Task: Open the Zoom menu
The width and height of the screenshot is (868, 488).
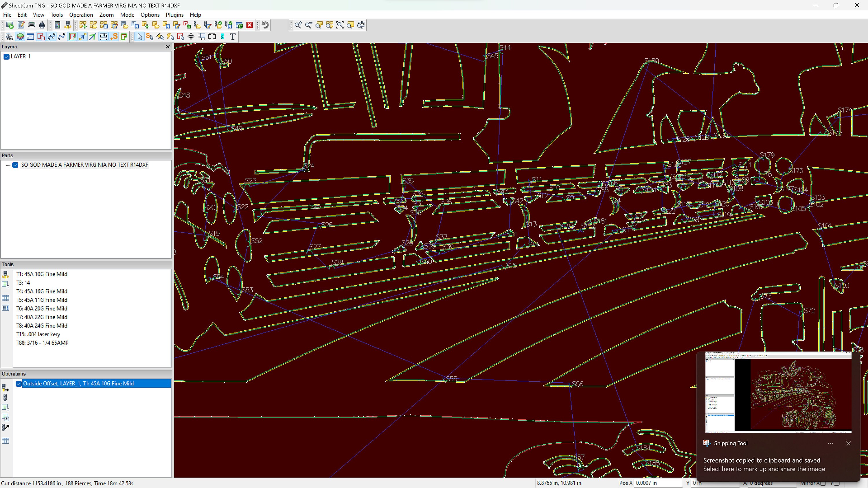Action: [x=106, y=15]
